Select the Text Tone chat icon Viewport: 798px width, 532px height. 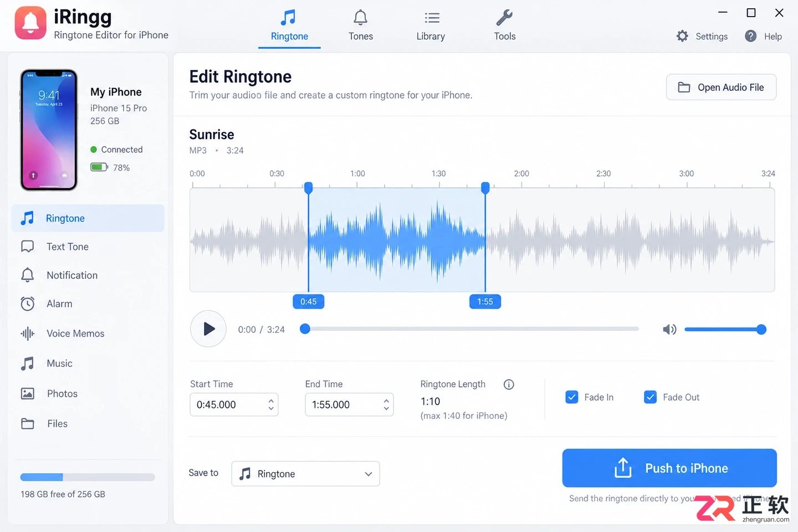click(x=28, y=247)
